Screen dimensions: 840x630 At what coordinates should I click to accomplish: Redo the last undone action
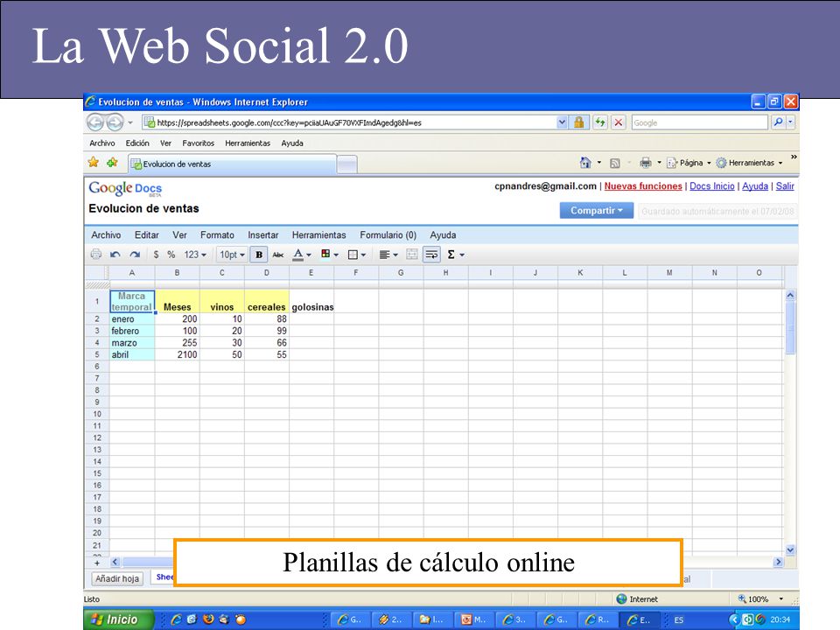(x=135, y=255)
